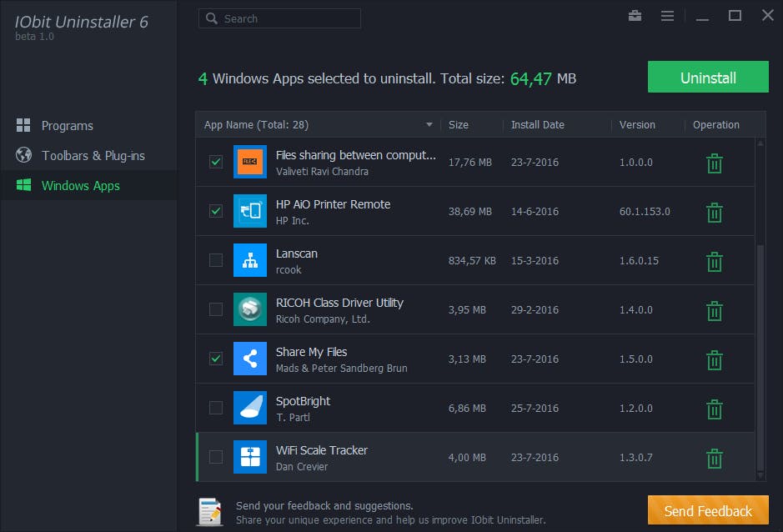Click the orange Files sharing app icon

pos(249,162)
